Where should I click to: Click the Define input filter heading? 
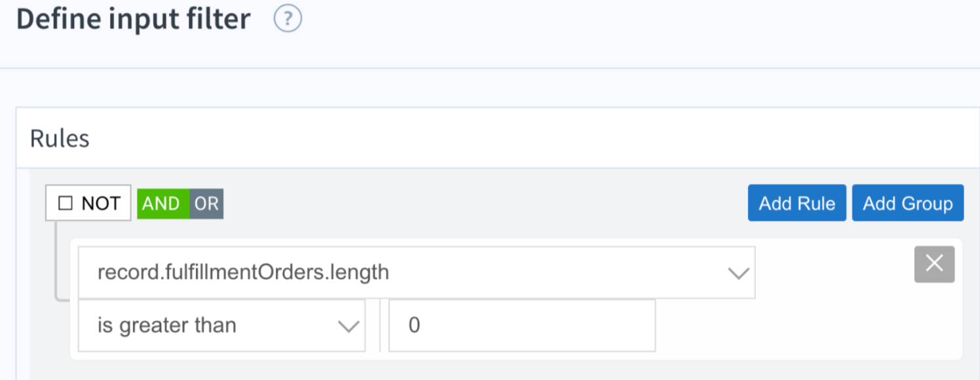(134, 19)
